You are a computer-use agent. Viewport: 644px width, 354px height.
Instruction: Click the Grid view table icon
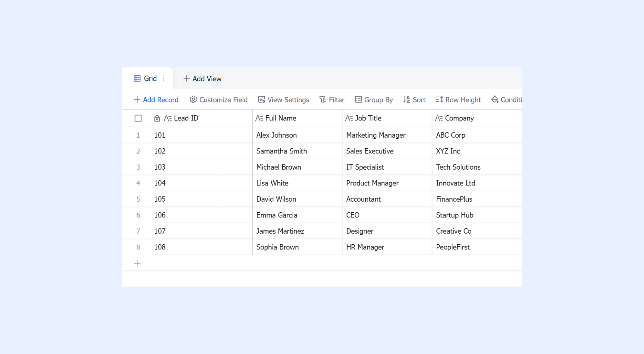tap(137, 78)
